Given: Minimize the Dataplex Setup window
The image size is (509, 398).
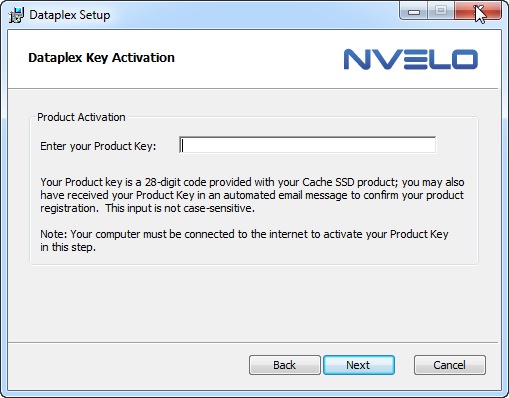Looking at the screenshot, I should click(x=414, y=11).
